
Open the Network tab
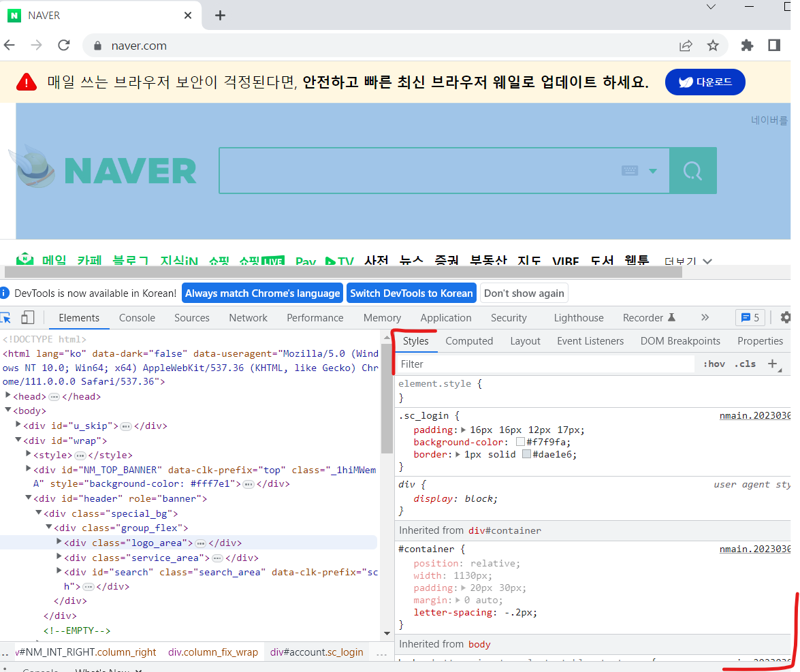pos(248,318)
